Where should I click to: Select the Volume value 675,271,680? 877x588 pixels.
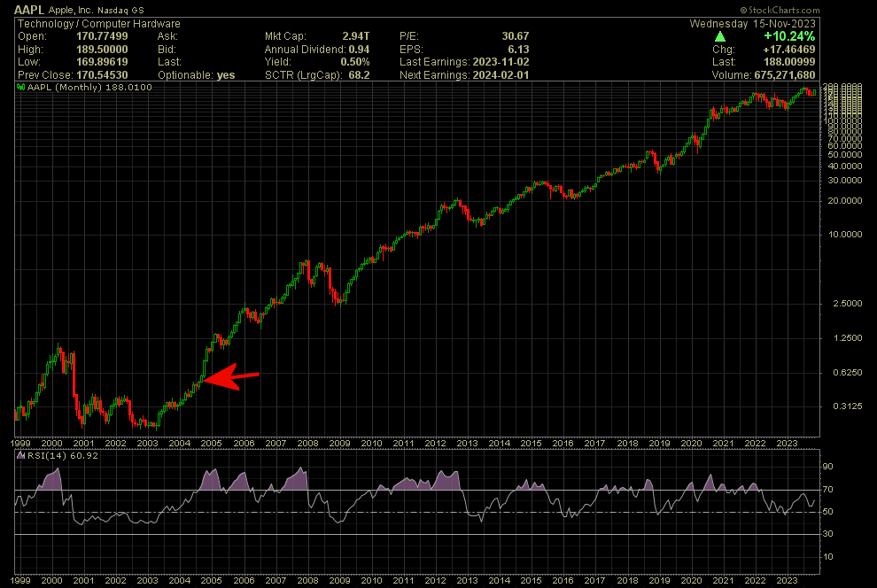[785, 75]
